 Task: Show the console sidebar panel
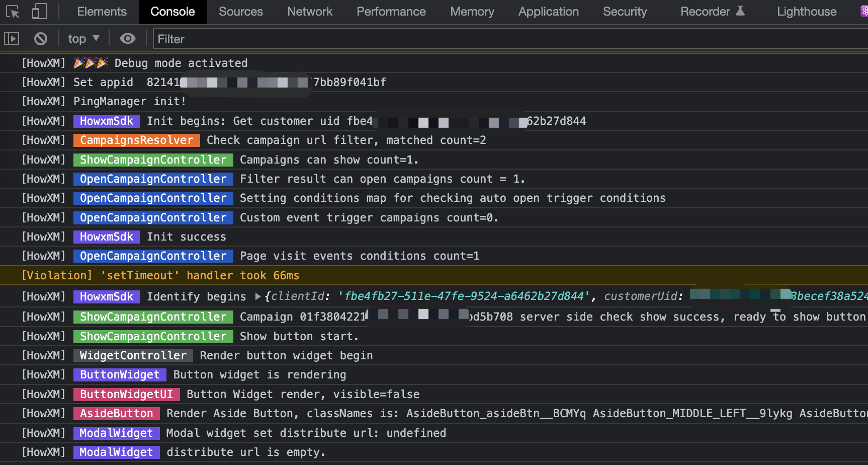[12, 39]
